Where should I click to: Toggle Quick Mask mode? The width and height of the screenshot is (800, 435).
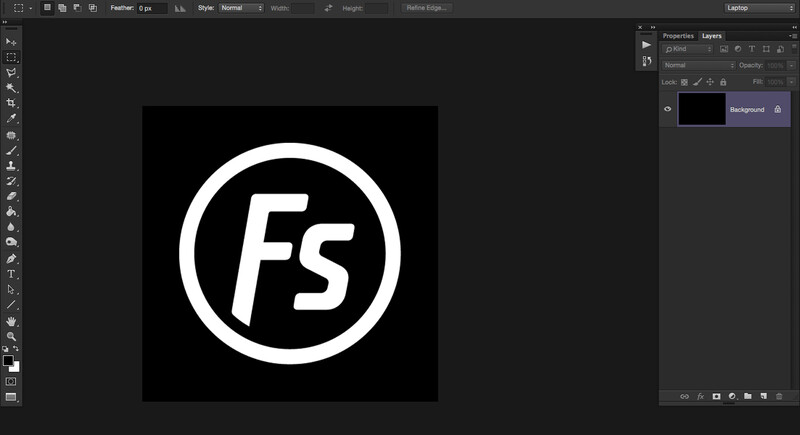11,381
